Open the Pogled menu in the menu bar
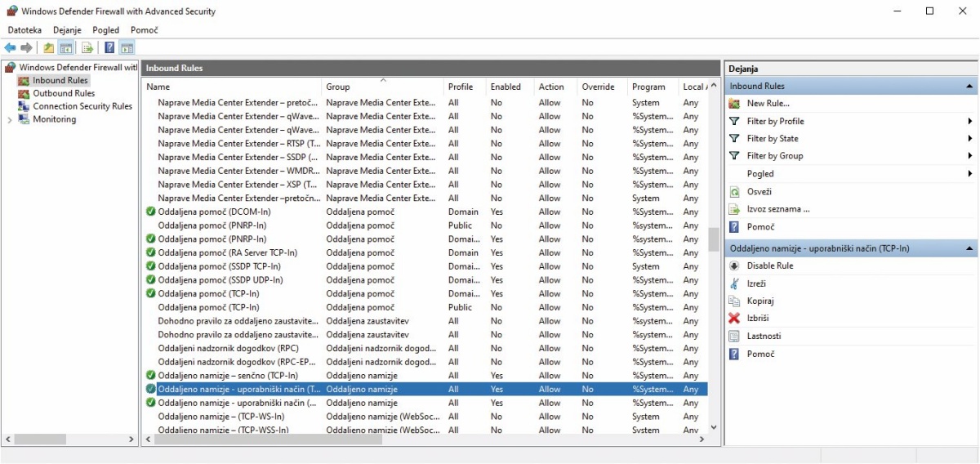The width and height of the screenshot is (980, 464). tap(106, 29)
